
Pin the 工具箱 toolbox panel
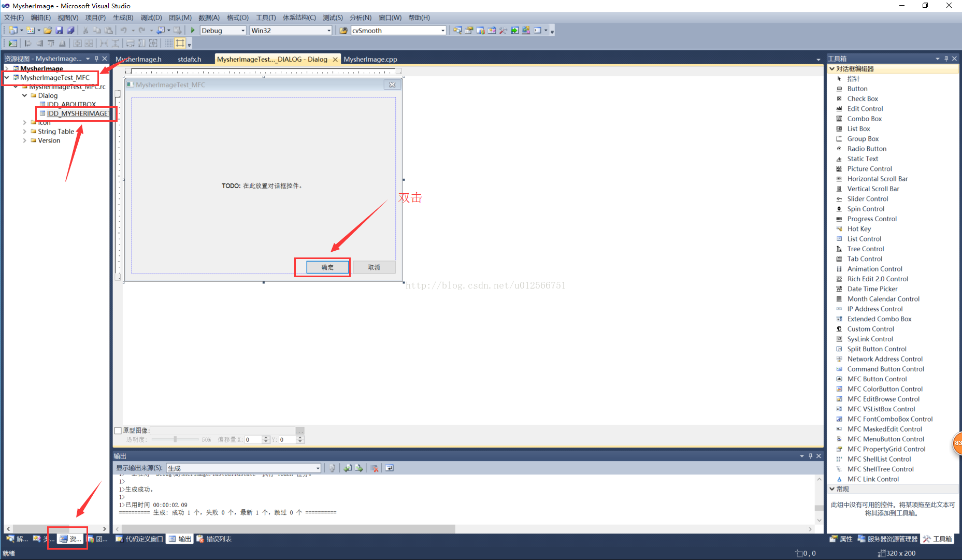pyautogui.click(x=946, y=59)
